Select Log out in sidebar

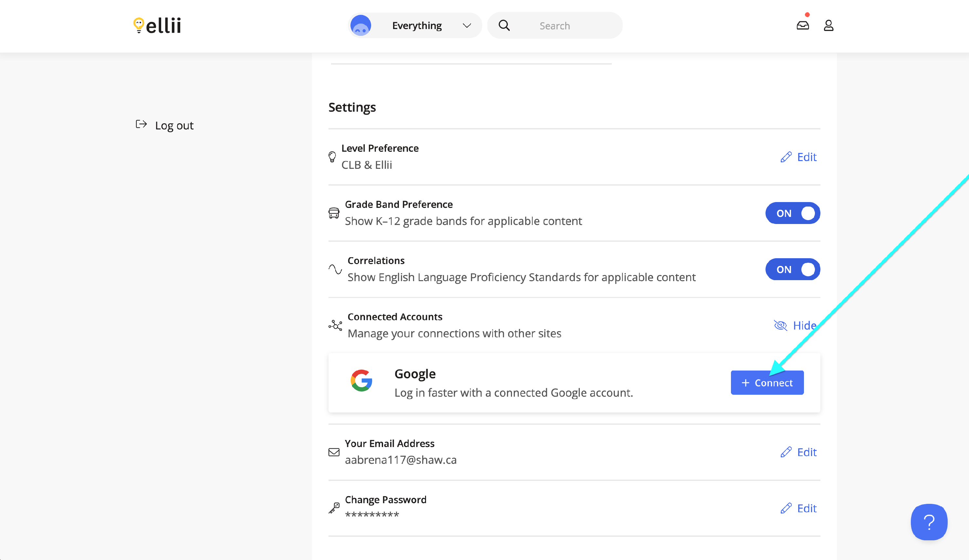pyautogui.click(x=174, y=125)
